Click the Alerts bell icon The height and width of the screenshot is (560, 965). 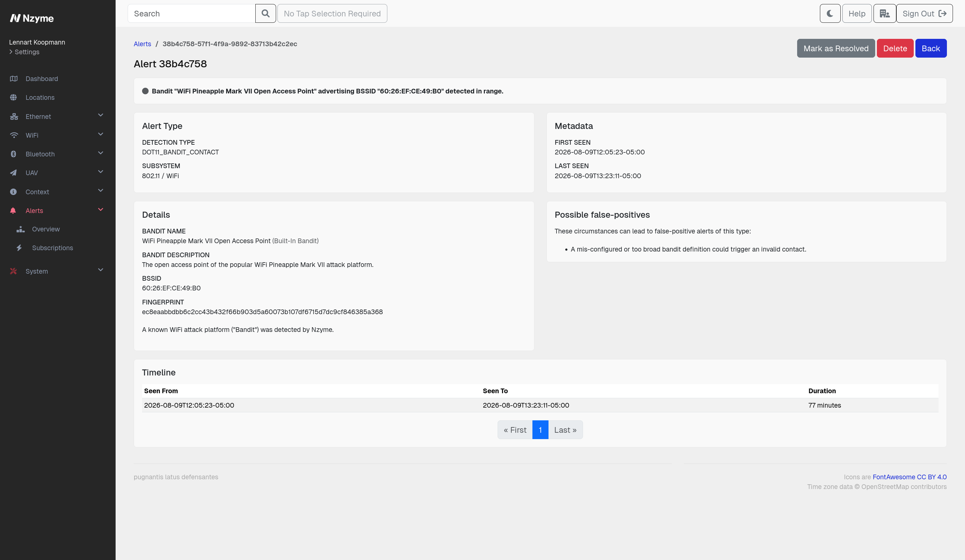click(x=13, y=211)
